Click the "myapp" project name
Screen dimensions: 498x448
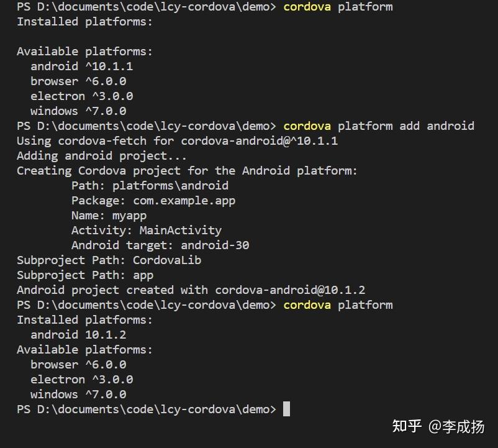click(x=129, y=215)
